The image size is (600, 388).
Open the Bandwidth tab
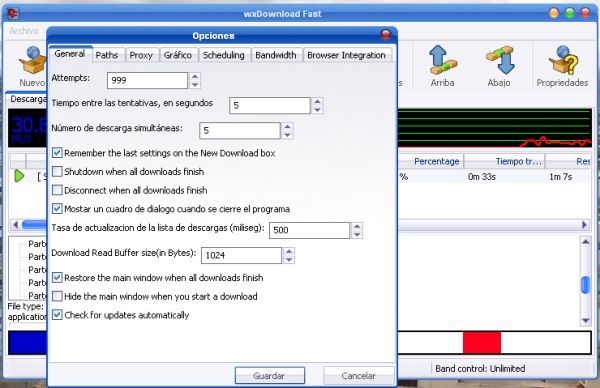(276, 55)
